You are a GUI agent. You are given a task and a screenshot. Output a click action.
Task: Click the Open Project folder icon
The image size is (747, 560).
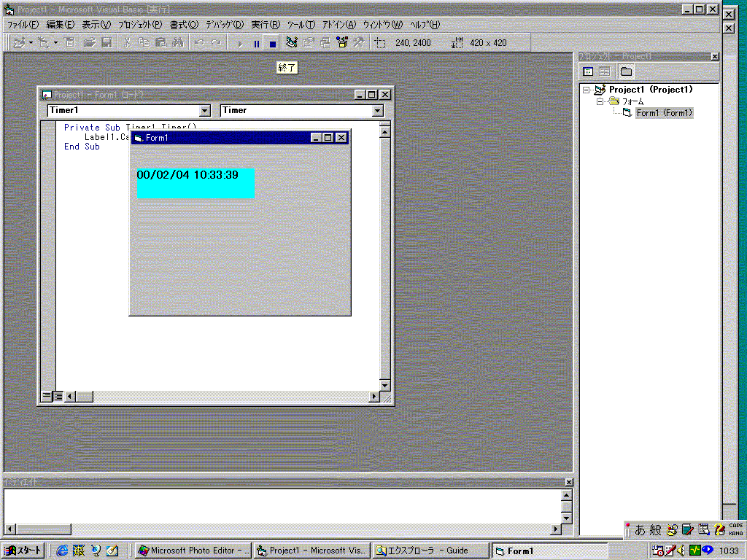(90, 43)
